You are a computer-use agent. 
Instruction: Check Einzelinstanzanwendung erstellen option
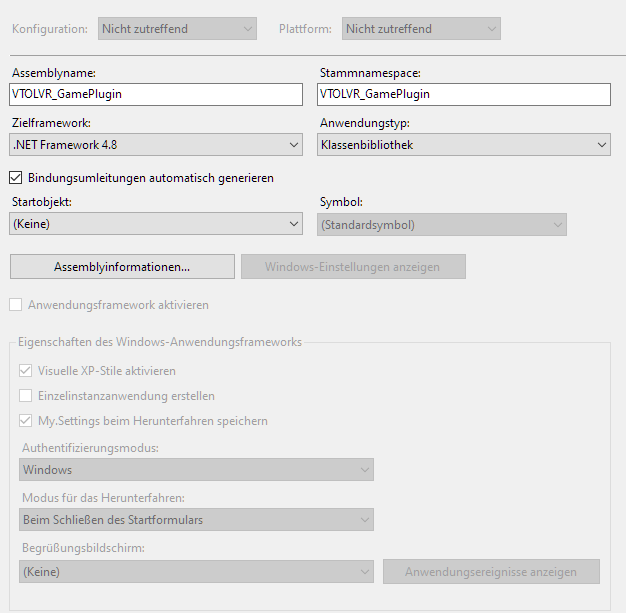click(x=26, y=396)
